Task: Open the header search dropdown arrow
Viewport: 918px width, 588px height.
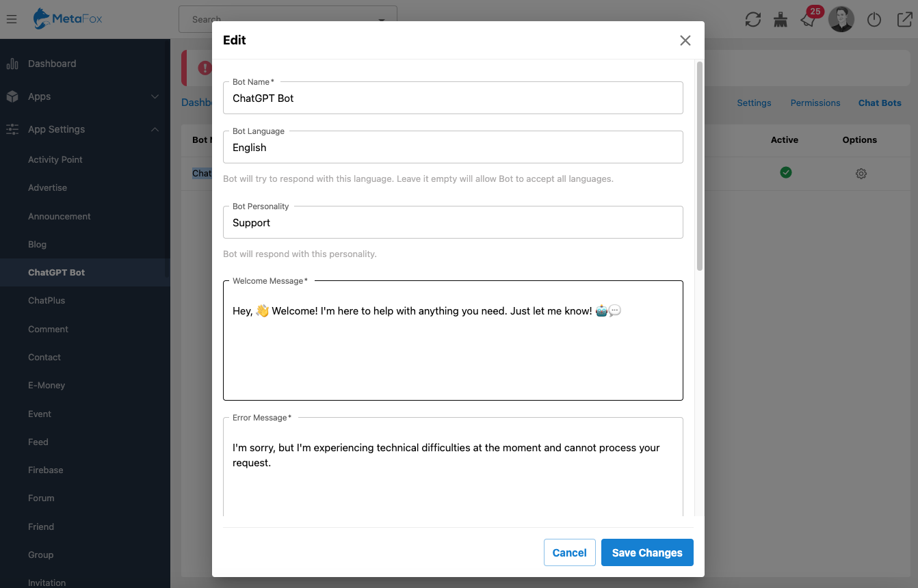Action: coord(381,20)
